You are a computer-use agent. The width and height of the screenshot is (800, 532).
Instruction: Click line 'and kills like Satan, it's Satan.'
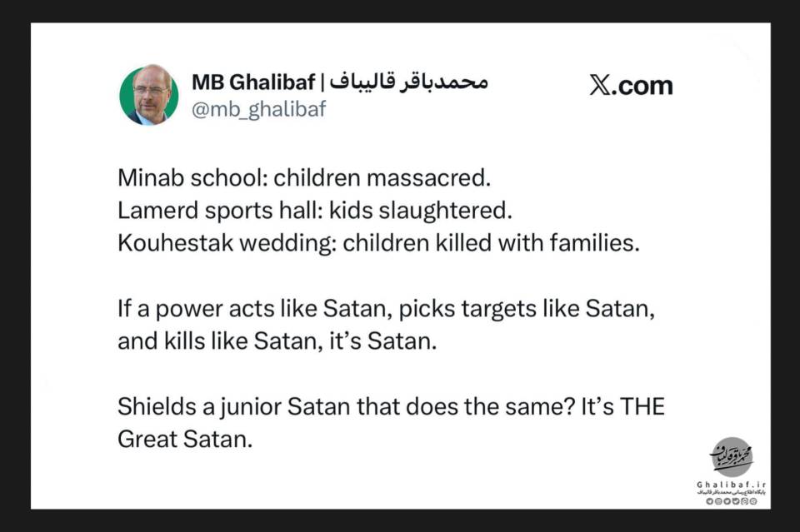pos(277,341)
